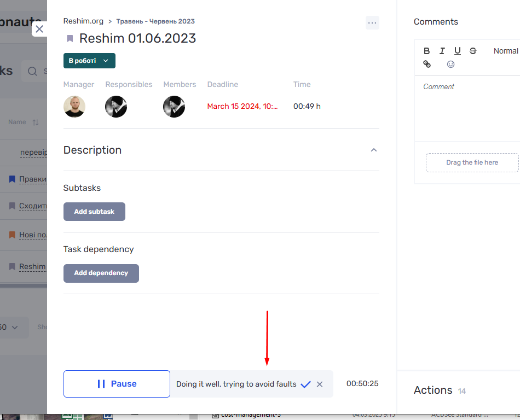Open the Сходити task in background list
Viewport: 520px width, 420px height.
pos(33,206)
